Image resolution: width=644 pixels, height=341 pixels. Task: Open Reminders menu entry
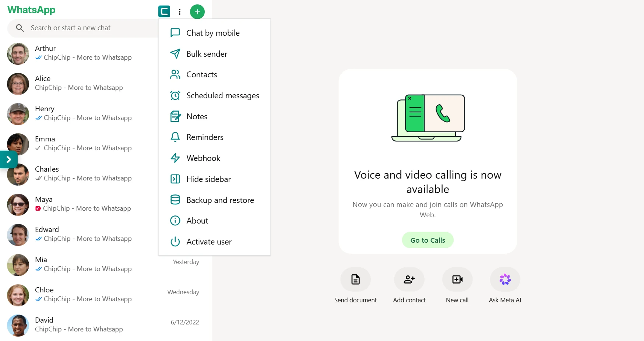pos(214,137)
